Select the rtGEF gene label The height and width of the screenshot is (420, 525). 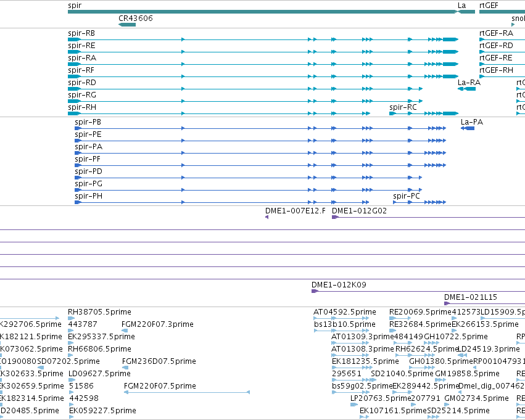pos(489,6)
